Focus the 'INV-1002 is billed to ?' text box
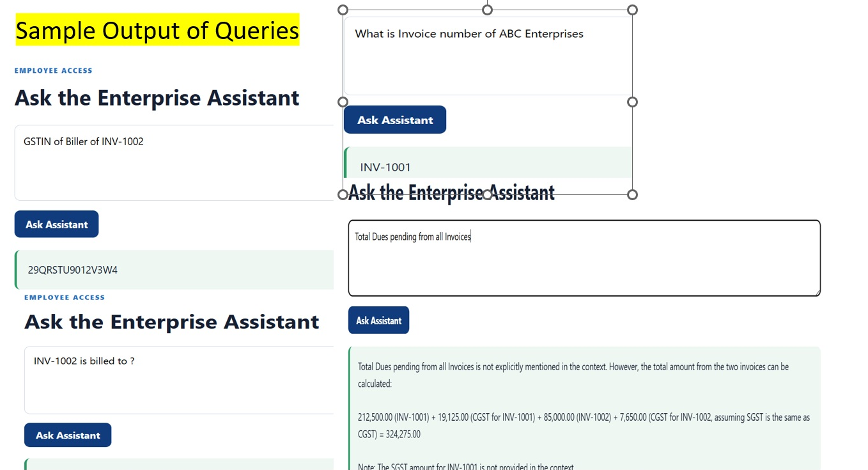 [x=179, y=380]
